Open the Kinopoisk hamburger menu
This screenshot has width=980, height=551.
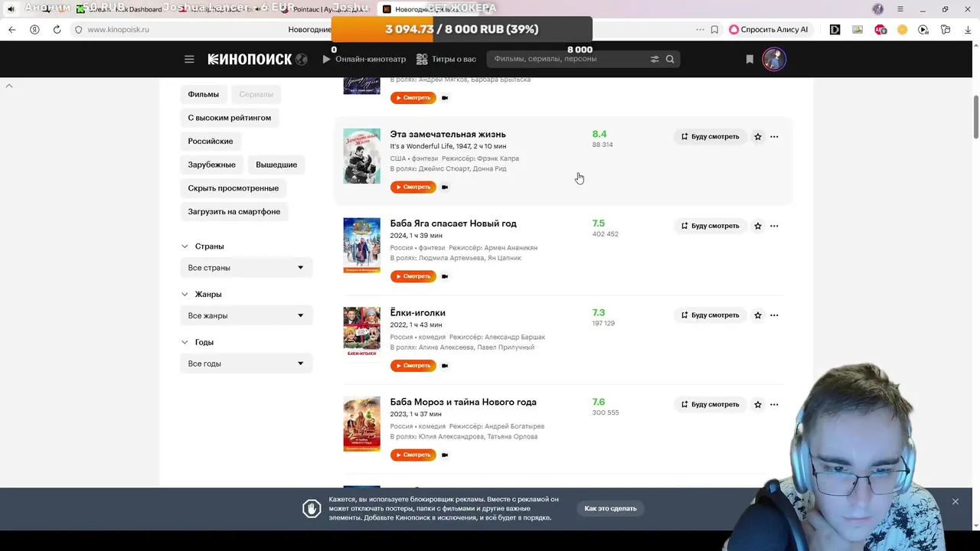[x=189, y=59]
